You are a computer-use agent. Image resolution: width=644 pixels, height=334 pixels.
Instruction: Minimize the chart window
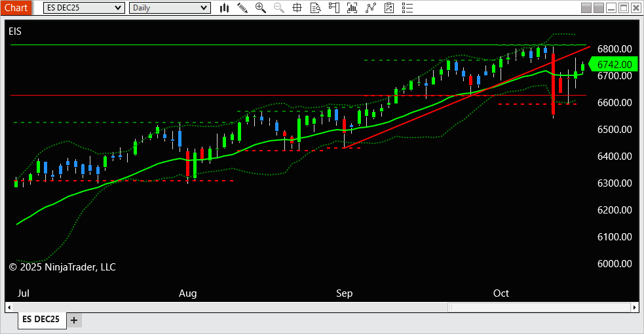(611, 8)
